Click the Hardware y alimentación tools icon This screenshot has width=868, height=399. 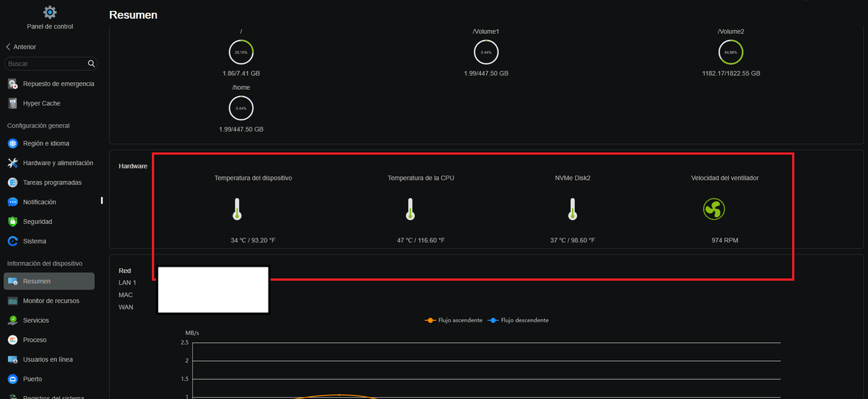tap(12, 164)
